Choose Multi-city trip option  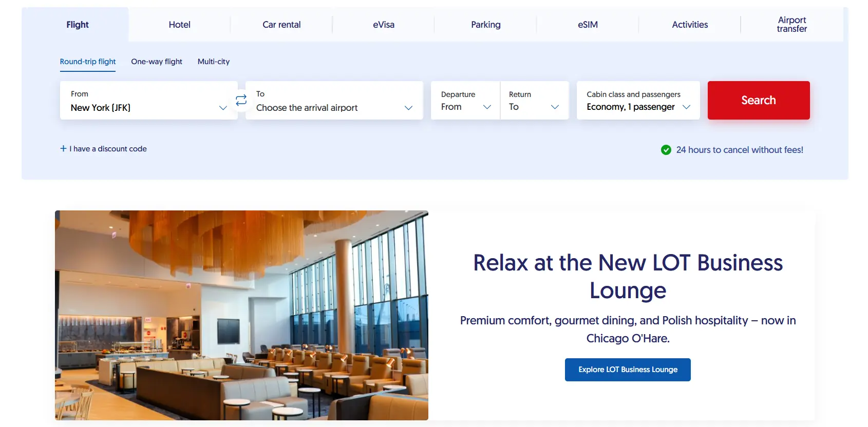click(x=214, y=62)
